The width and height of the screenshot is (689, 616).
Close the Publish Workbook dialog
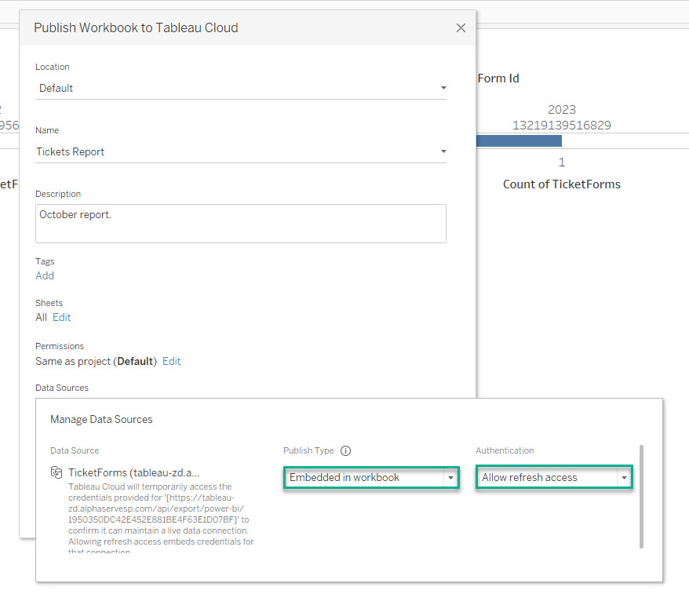click(x=461, y=28)
